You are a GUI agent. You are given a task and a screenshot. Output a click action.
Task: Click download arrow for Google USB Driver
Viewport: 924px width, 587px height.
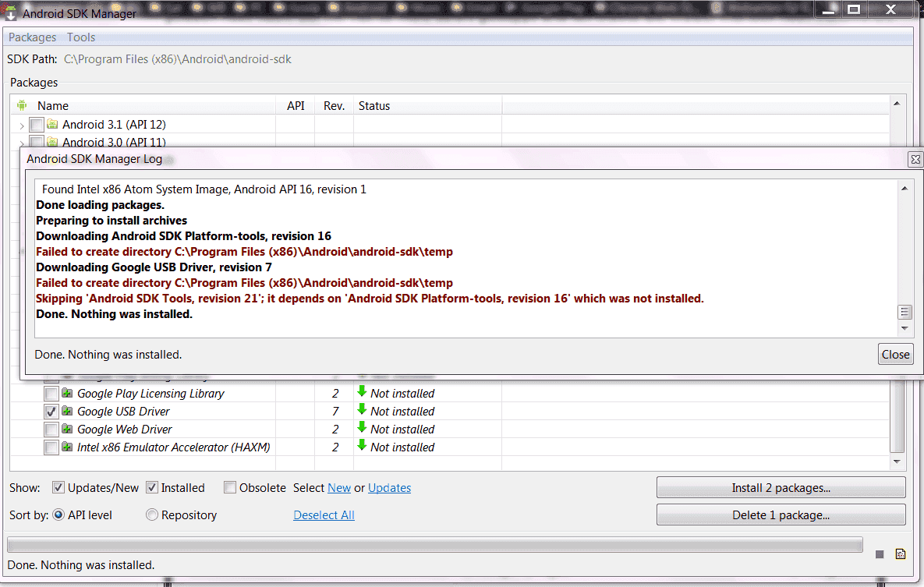click(362, 409)
